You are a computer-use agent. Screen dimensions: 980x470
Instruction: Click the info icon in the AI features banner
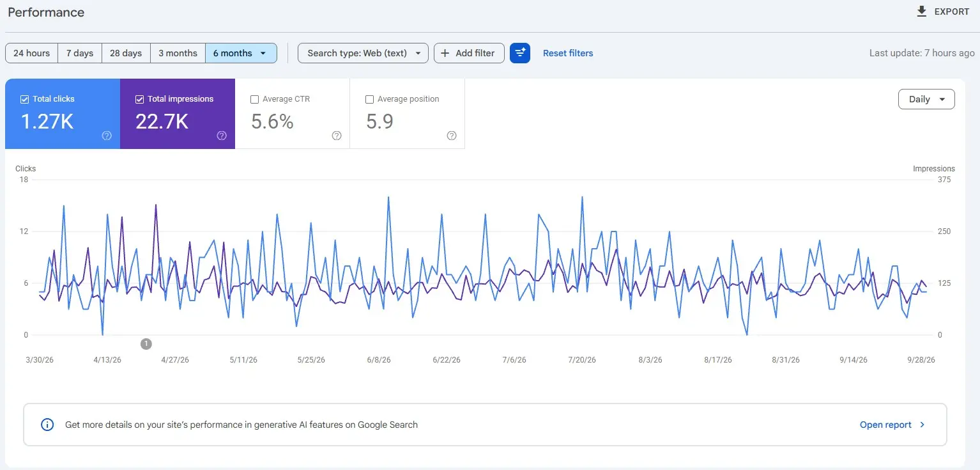[x=47, y=425]
